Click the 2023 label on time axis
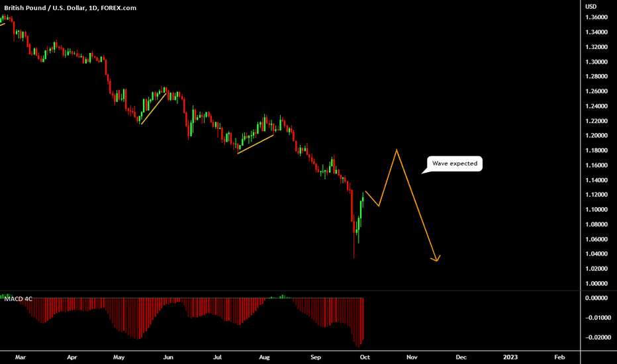The height and width of the screenshot is (364, 617). click(511, 357)
